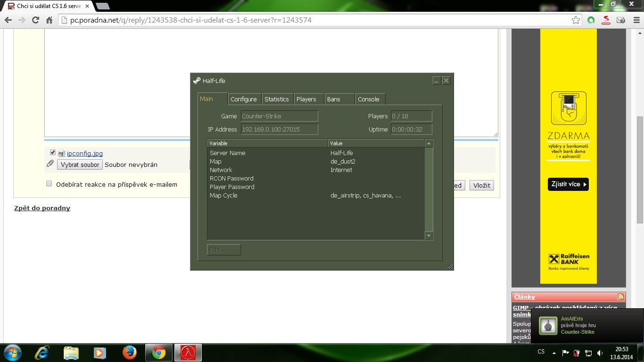Viewport: 644px width, 362px height.
Task: Reload the page with the refresh icon
Action: coord(35,20)
